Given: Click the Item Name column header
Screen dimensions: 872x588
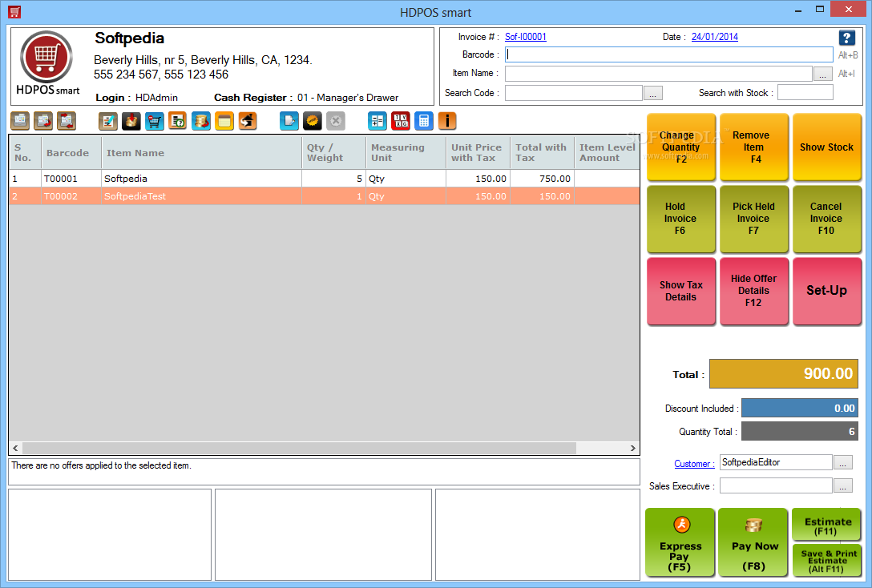Looking at the screenshot, I should click(x=201, y=153).
